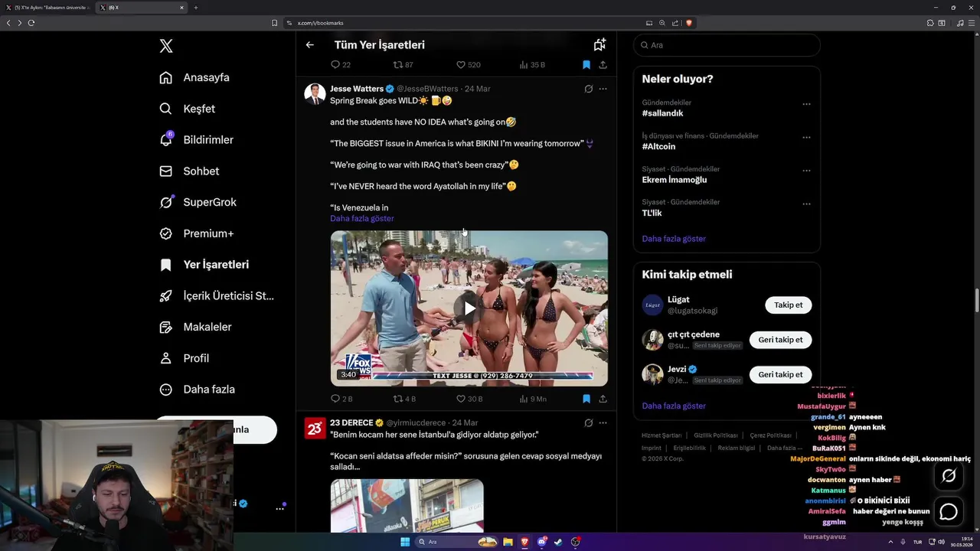Viewport: 980px width, 551px height.
Task: Open more options on 23 DERECE tweet
Action: coord(603,422)
